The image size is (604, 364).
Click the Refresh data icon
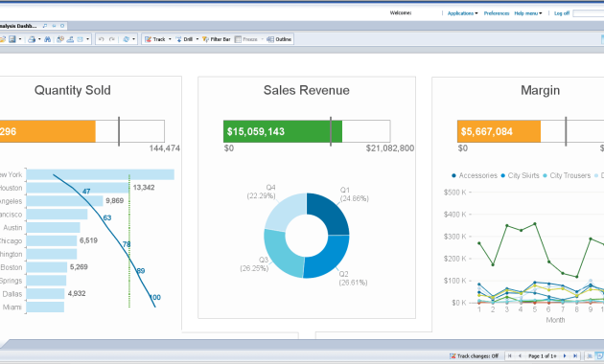coord(126,39)
